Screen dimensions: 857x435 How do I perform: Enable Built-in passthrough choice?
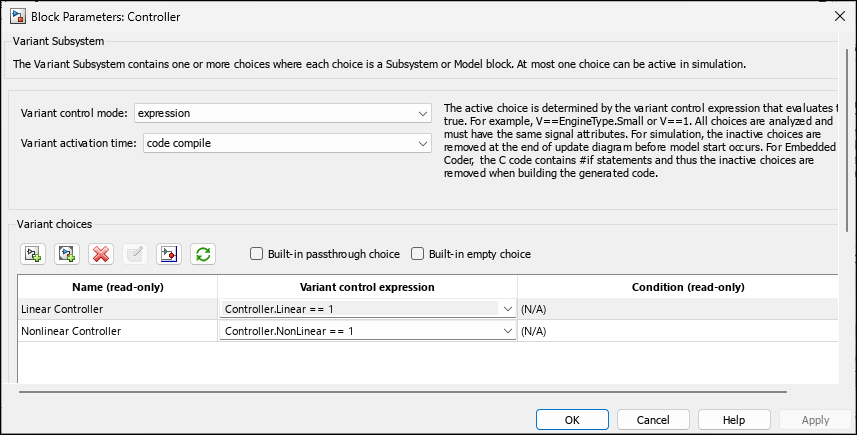coord(257,254)
